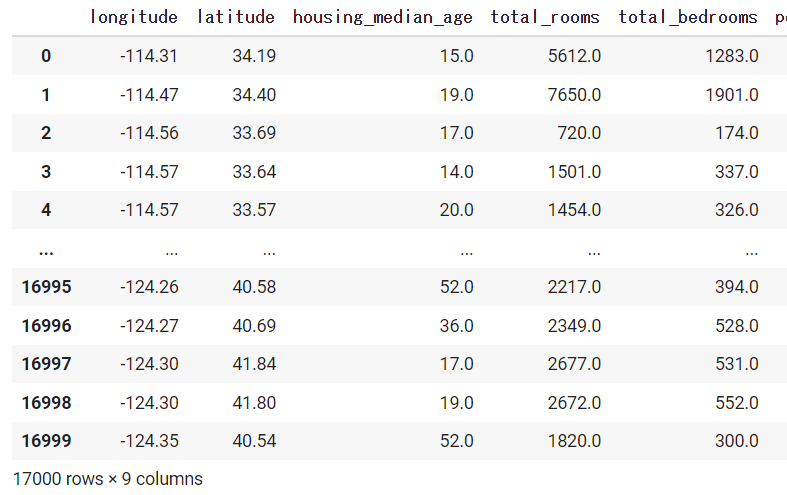
Task: Select the latitude column header
Action: point(236,17)
